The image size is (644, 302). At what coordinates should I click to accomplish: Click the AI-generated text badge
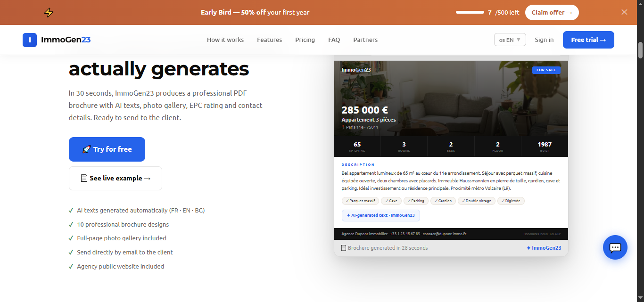click(x=381, y=215)
